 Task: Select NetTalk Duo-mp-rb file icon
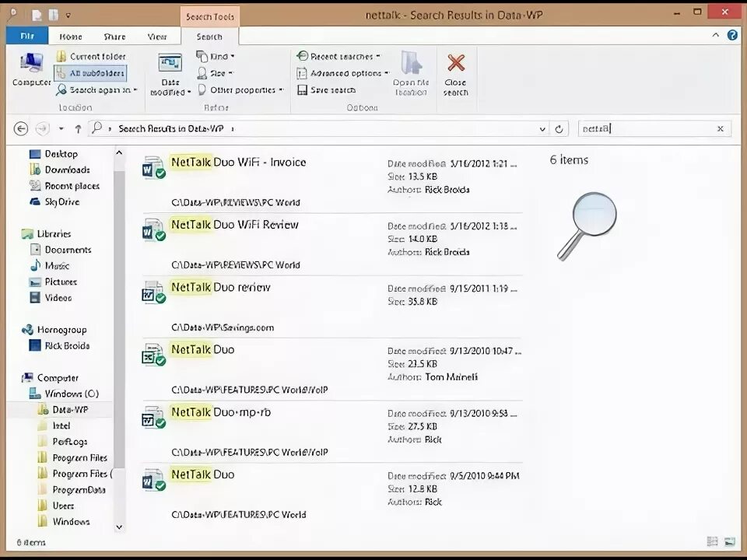tap(154, 417)
